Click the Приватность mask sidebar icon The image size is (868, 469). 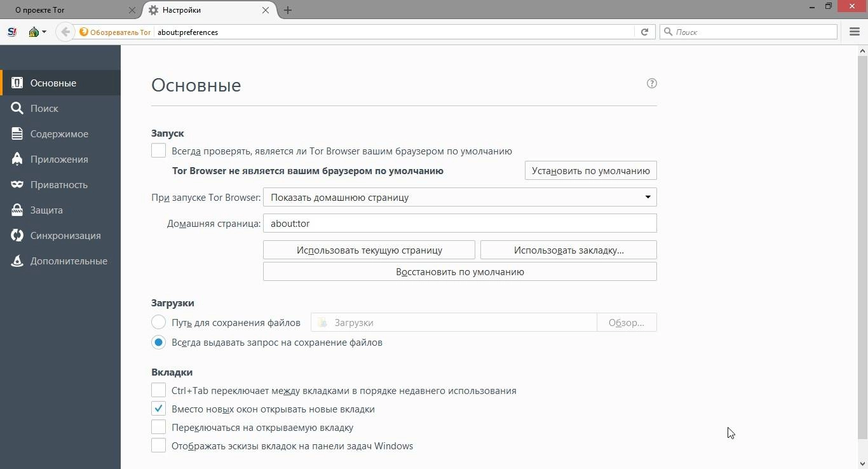coord(17,184)
